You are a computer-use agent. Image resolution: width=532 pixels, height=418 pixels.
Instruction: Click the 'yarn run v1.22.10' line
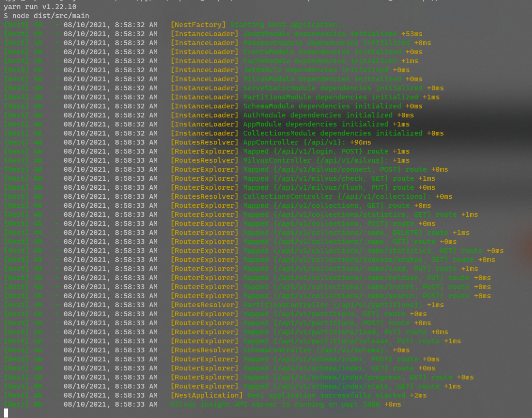(40, 7)
